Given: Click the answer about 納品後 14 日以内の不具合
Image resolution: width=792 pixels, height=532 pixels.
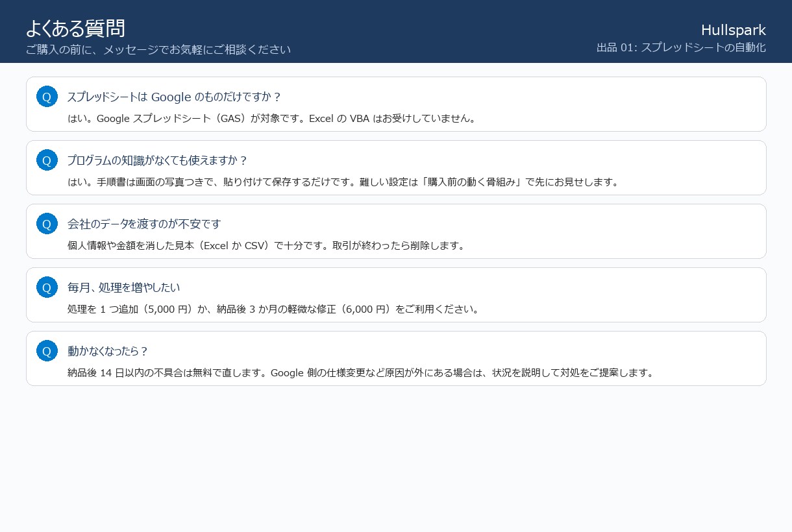Looking at the screenshot, I should pos(361,372).
